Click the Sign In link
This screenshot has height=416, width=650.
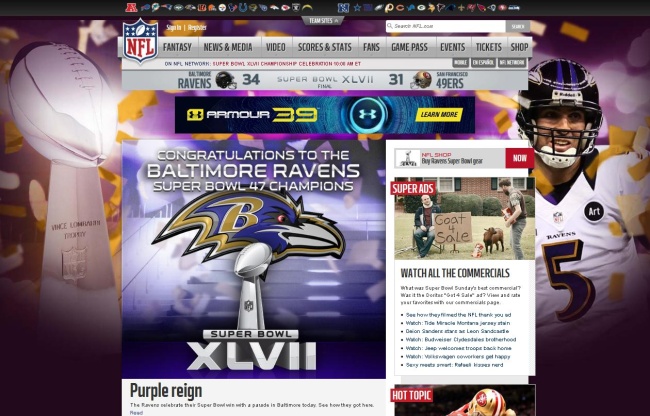pos(174,27)
